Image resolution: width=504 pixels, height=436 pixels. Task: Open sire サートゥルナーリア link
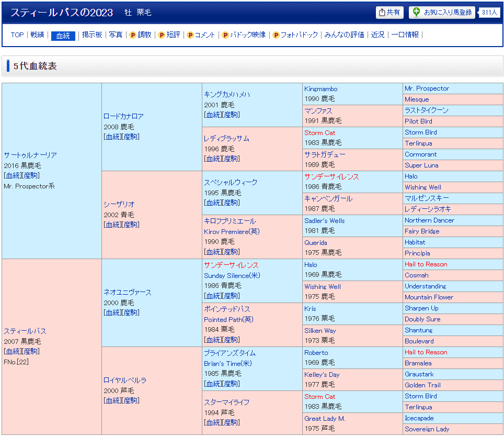point(30,155)
